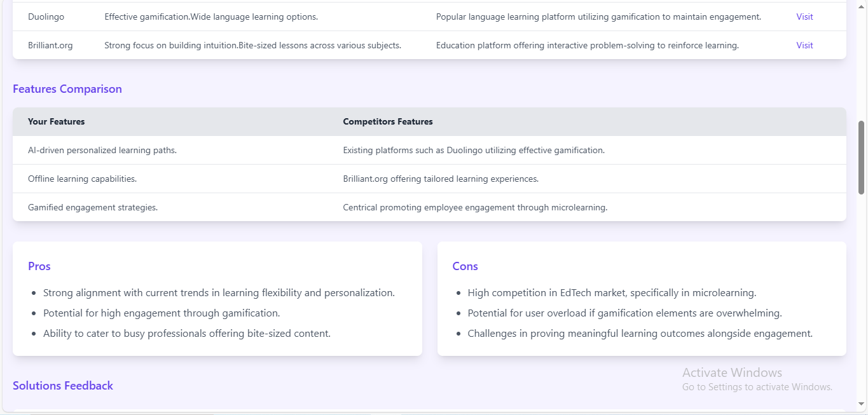This screenshot has height=415, width=868.
Task: Click the Duolingo description about gamification engagement
Action: [x=598, y=17]
